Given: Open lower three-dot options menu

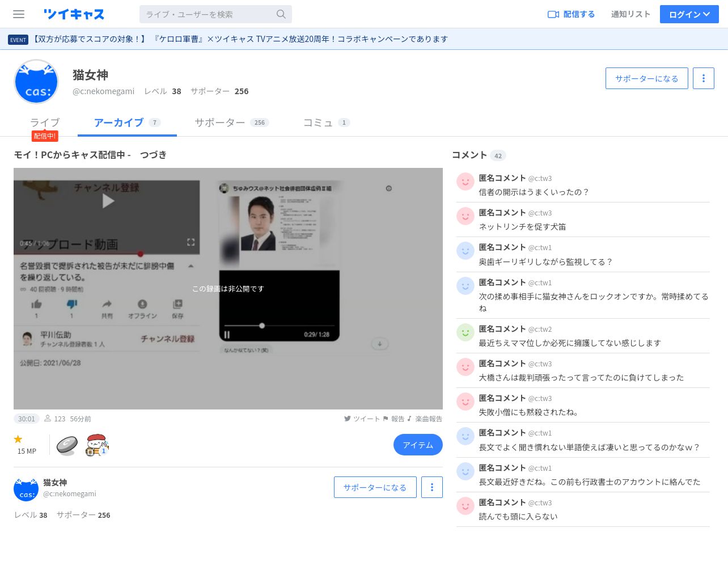Looking at the screenshot, I should tap(432, 487).
